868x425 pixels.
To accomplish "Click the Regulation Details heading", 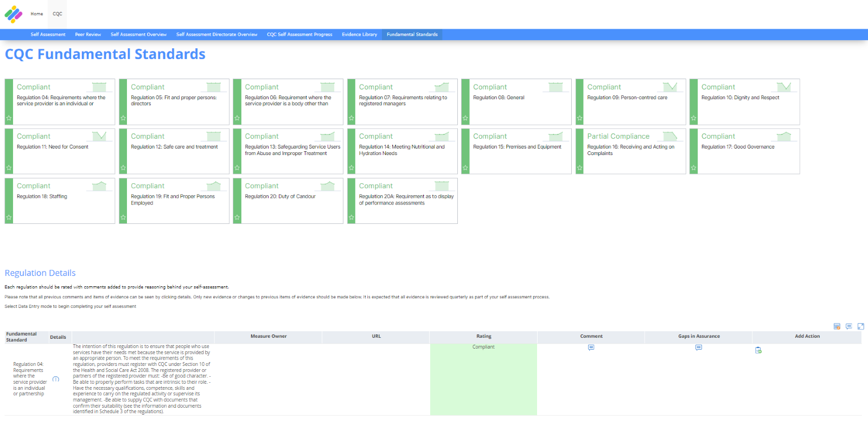I will [x=40, y=273].
